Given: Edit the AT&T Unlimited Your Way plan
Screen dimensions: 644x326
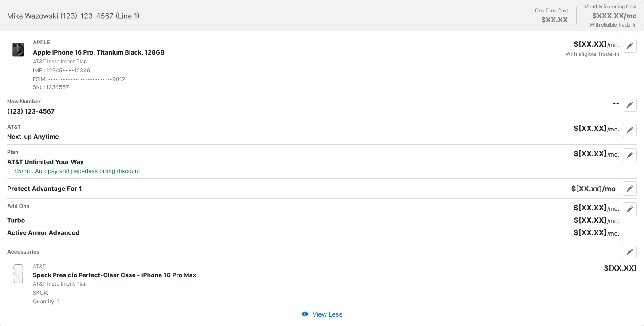Looking at the screenshot, I should coord(630,155).
